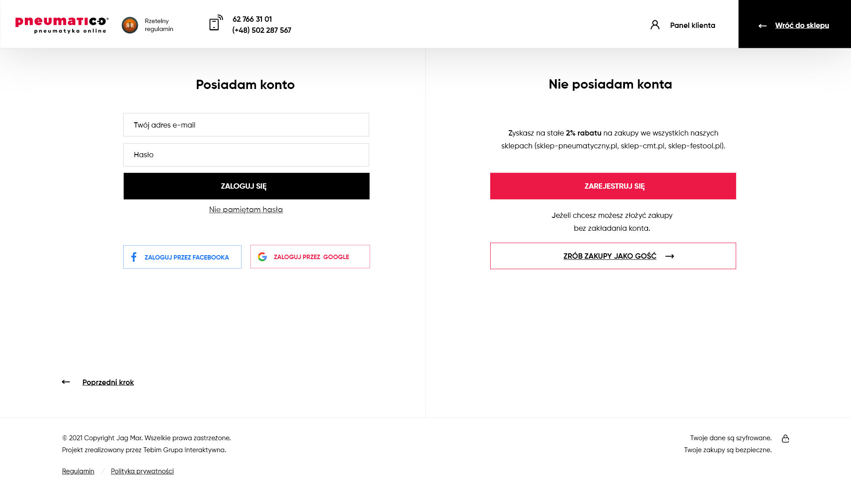Click the Facebook logo icon
This screenshot has width=851, height=504.
(134, 257)
